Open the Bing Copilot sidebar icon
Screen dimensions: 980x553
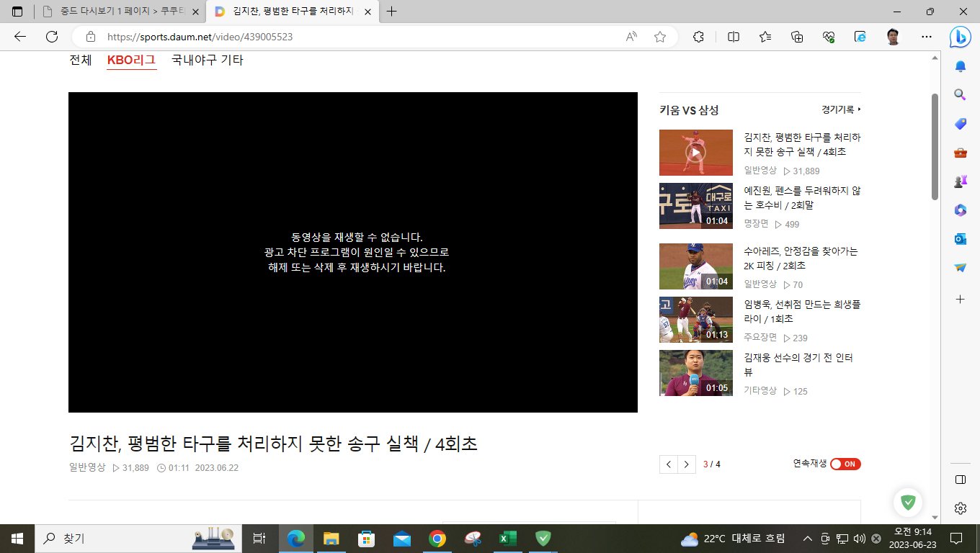pos(960,36)
